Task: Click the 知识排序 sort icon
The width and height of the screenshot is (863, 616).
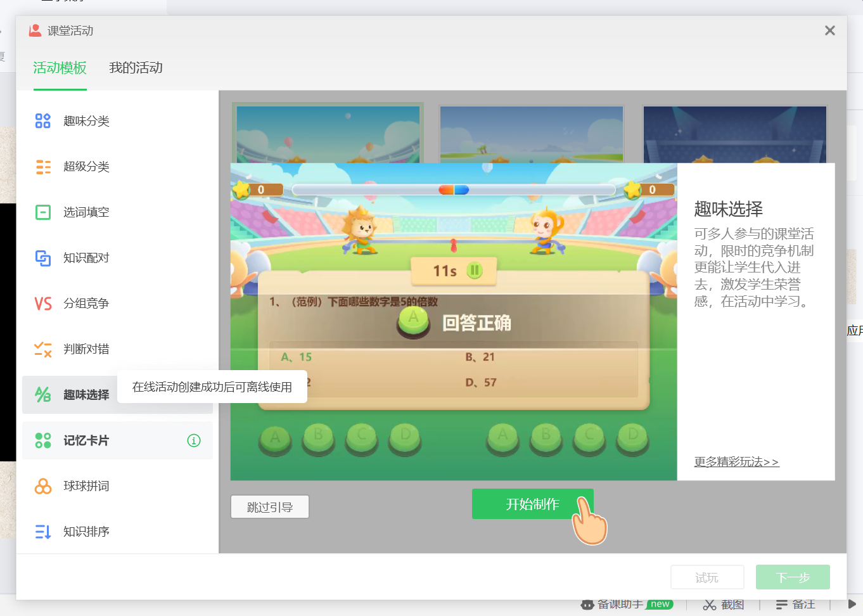Action: pos(42,532)
